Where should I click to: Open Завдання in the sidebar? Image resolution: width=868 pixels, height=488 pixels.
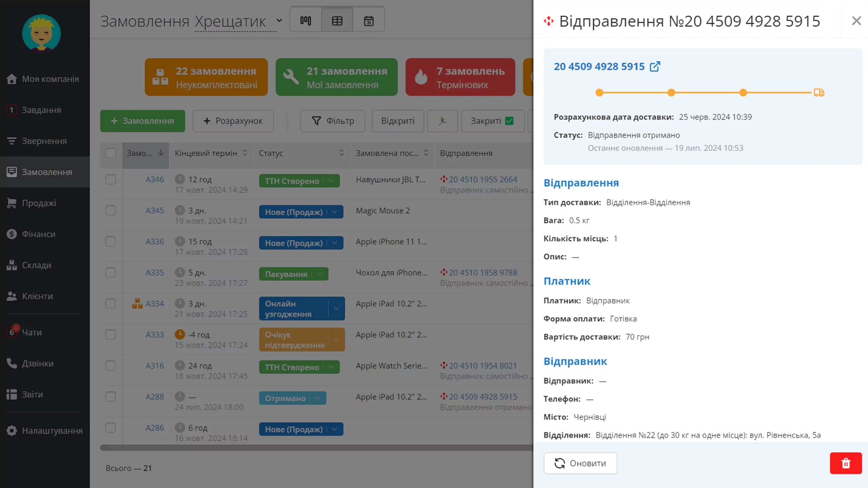click(45, 110)
